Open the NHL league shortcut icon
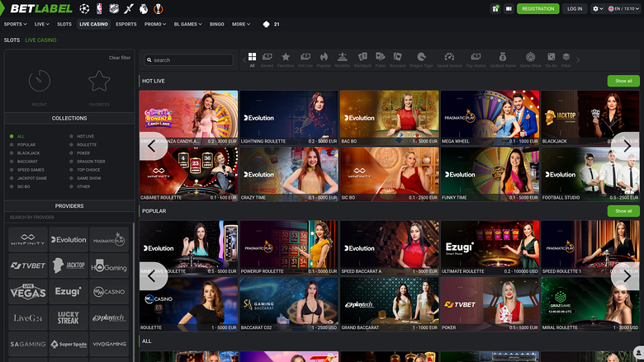Image resolution: width=644 pixels, height=362 pixels. (x=114, y=8)
